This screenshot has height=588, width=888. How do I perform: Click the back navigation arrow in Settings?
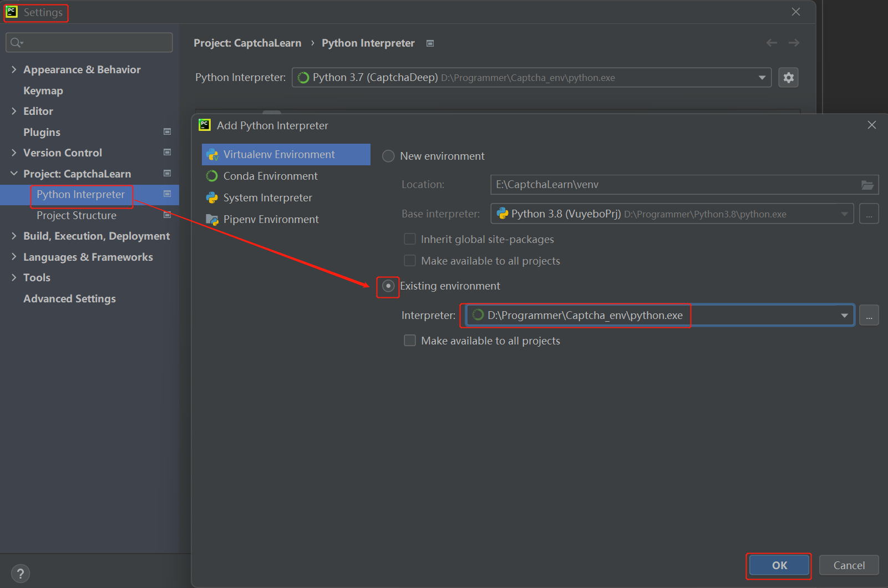coord(772,43)
